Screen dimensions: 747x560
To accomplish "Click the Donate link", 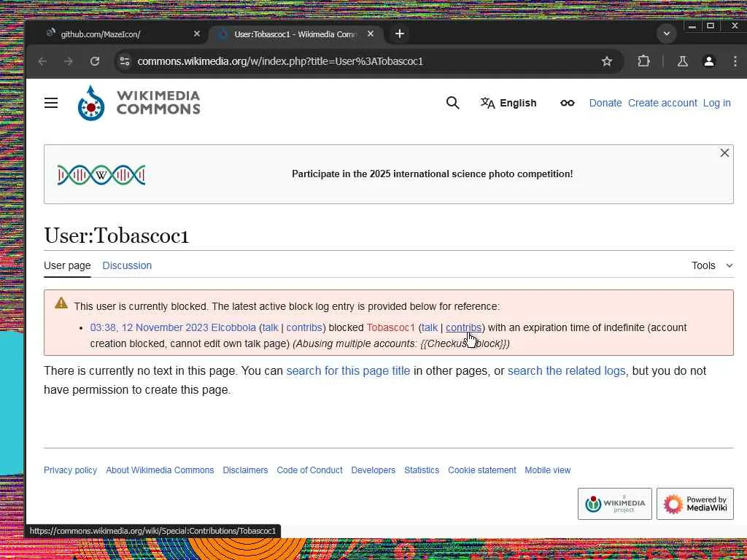I will [x=605, y=103].
